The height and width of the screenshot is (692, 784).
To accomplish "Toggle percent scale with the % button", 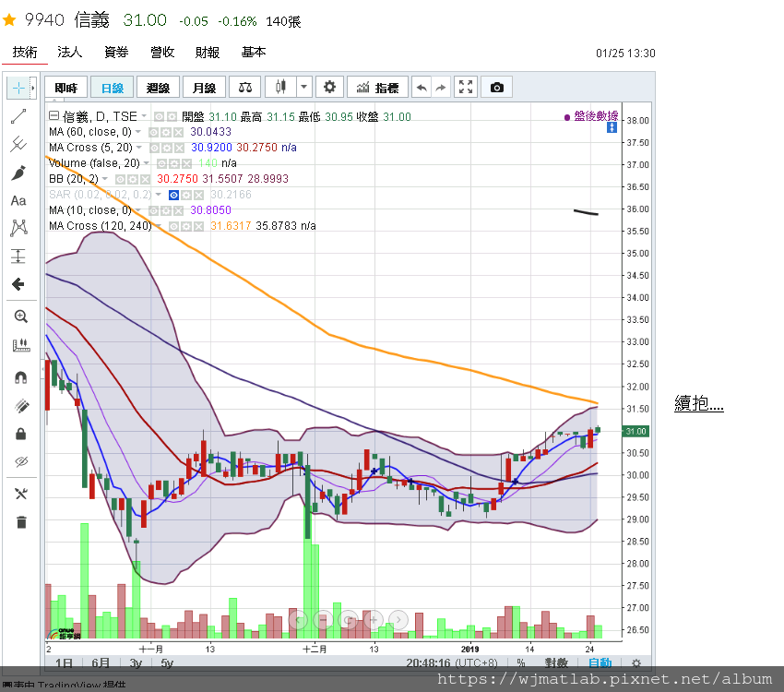I will pyautogui.click(x=521, y=663).
